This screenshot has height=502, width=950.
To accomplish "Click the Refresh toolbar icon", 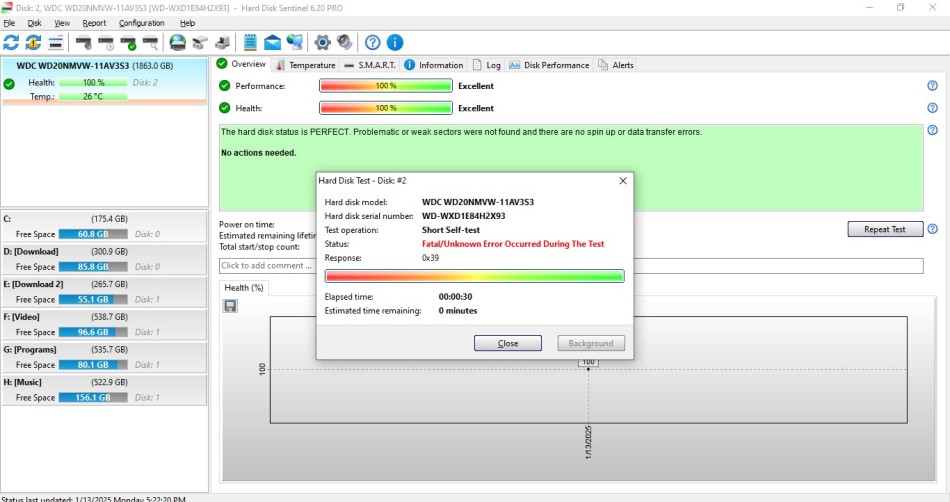I will tap(11, 42).
